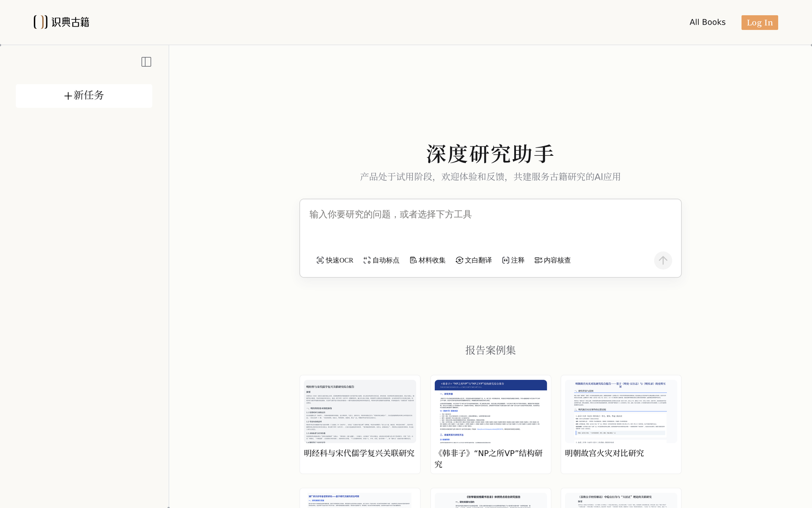Start a 新任务 new task
Image resolution: width=812 pixels, height=508 pixels.
(x=84, y=96)
